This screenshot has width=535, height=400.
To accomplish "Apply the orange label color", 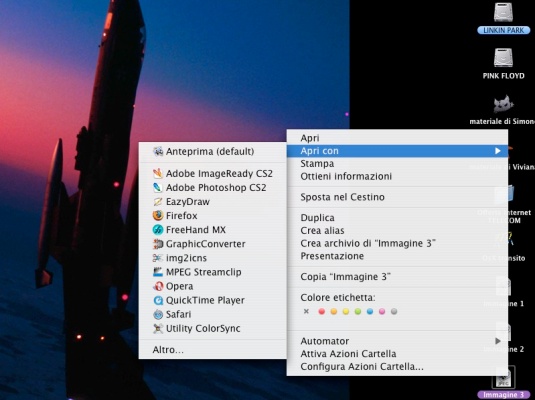I will click(x=334, y=311).
